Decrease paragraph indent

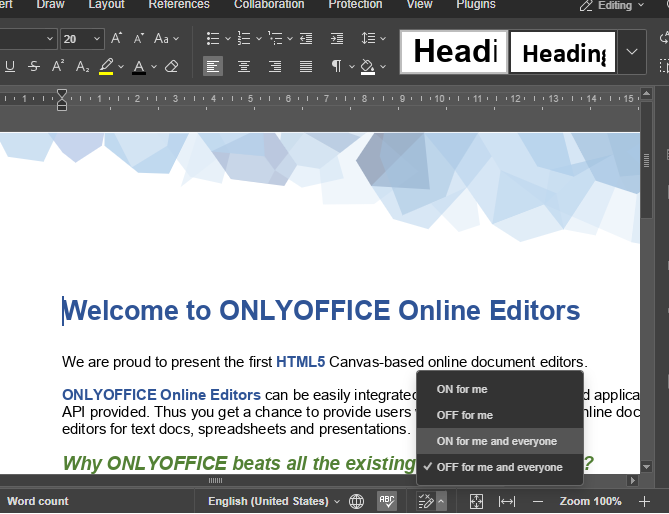click(306, 39)
